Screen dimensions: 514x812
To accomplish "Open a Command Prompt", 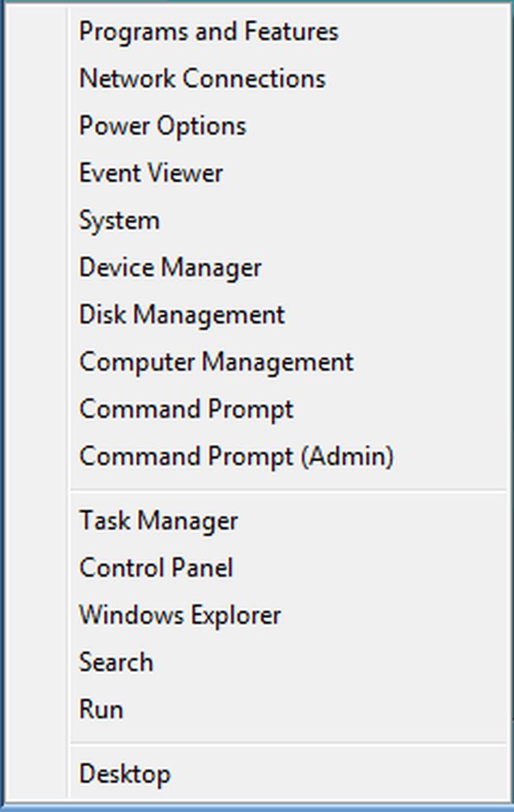I will 186,409.
